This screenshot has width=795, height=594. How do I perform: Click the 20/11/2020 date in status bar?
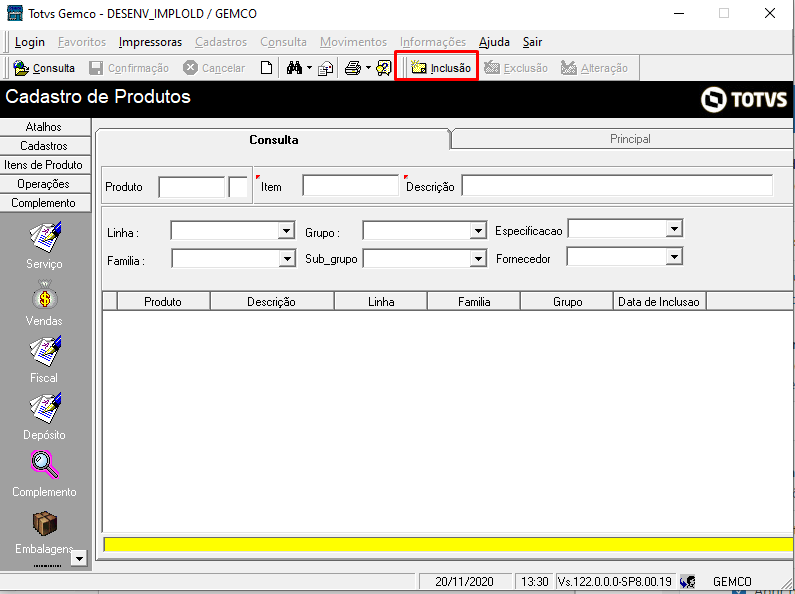coord(464,581)
